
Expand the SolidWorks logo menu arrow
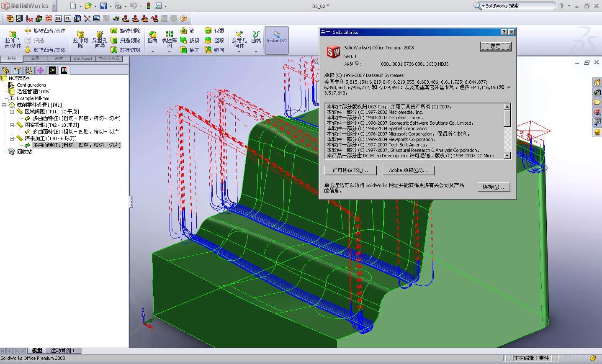(x=54, y=6)
